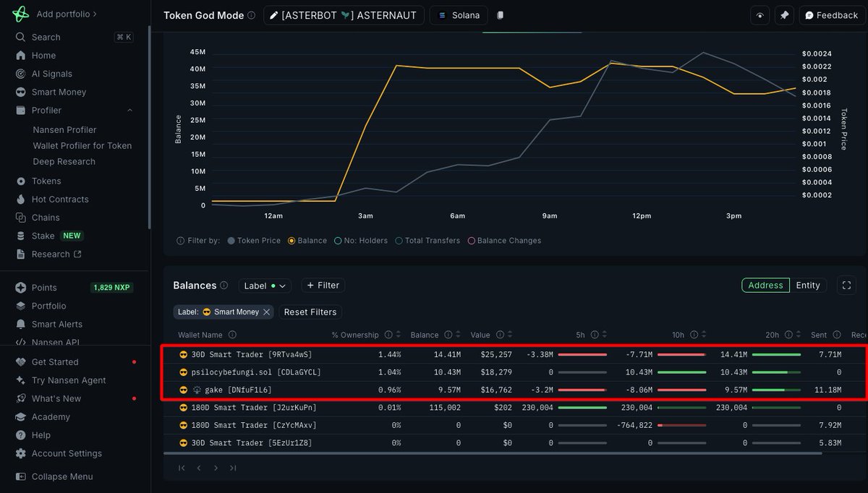Click the pin icon in header
This screenshot has width=868, height=493.
tap(783, 15)
